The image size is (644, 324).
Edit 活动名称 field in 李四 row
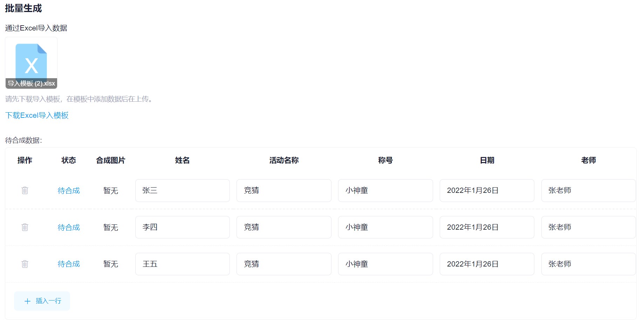[x=284, y=227]
